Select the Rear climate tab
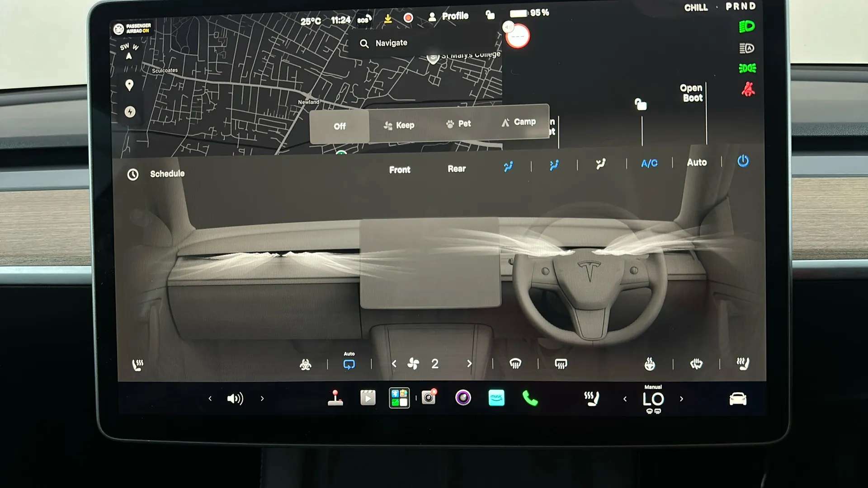868x488 pixels. (x=457, y=169)
